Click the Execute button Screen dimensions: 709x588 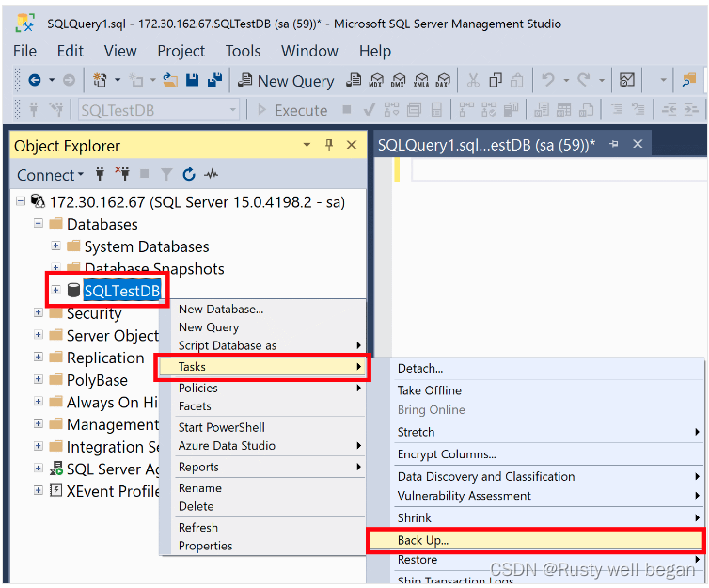tap(292, 110)
